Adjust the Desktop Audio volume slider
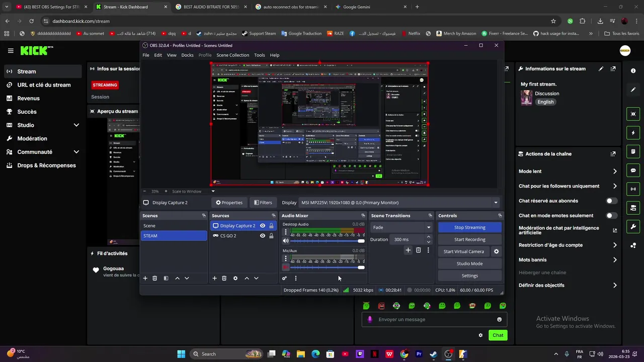Viewport: 644px width, 362px height. point(328,241)
